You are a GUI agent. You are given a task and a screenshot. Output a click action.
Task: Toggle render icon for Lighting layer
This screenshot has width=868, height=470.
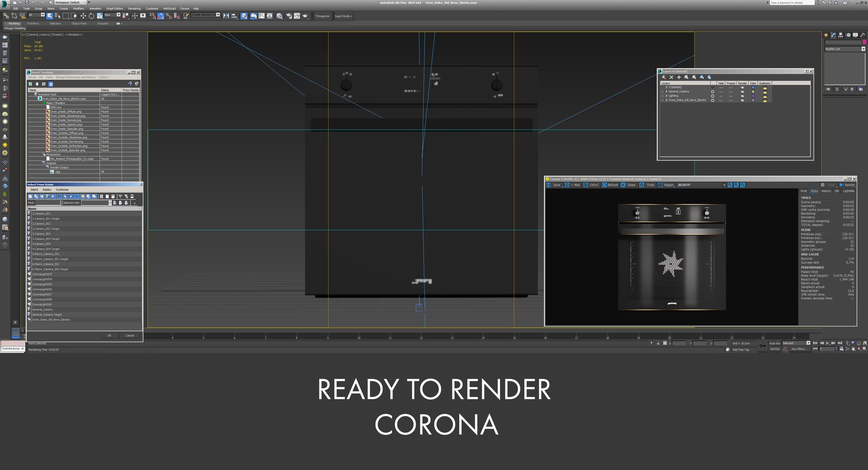[742, 96]
